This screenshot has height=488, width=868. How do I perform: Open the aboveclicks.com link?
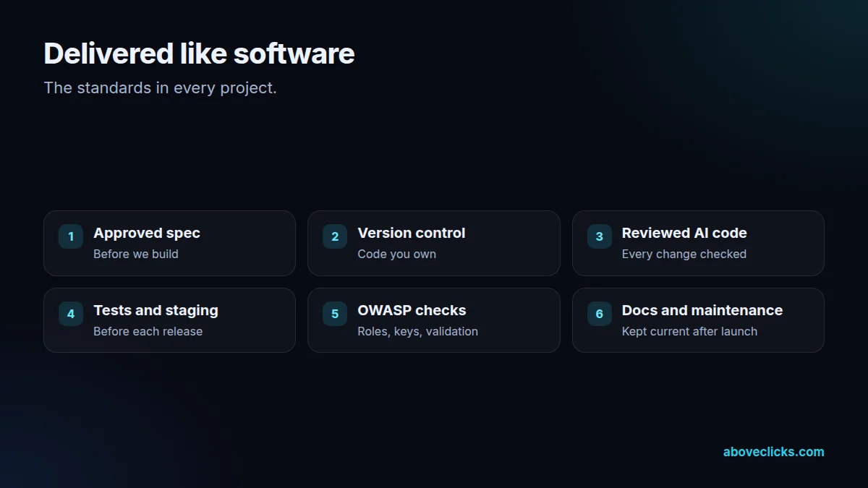pos(773,452)
